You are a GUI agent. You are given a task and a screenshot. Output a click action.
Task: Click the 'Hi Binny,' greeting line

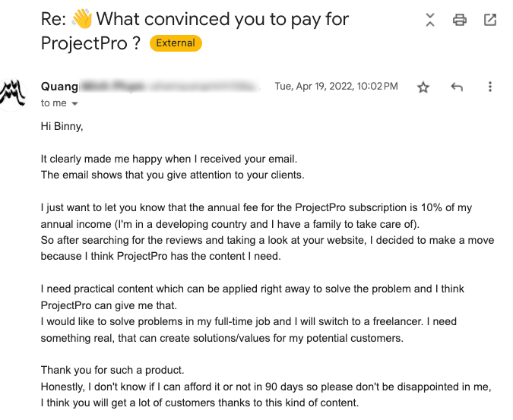pos(62,126)
